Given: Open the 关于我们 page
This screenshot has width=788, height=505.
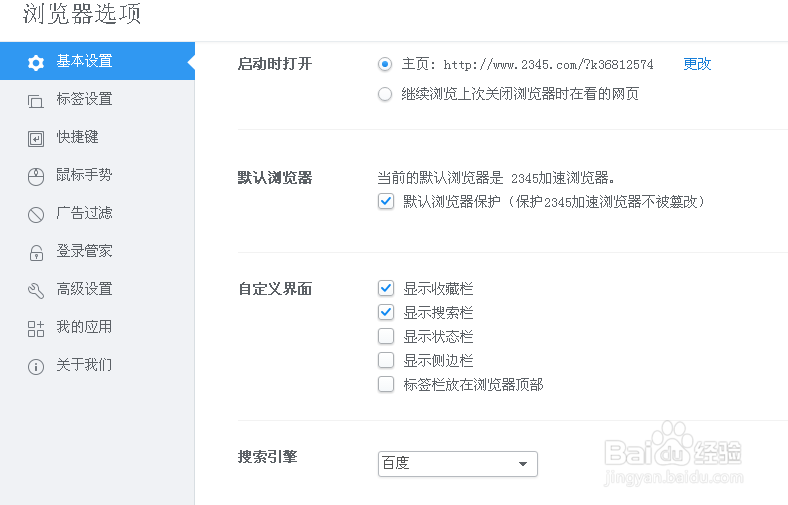Looking at the screenshot, I should (x=97, y=365).
